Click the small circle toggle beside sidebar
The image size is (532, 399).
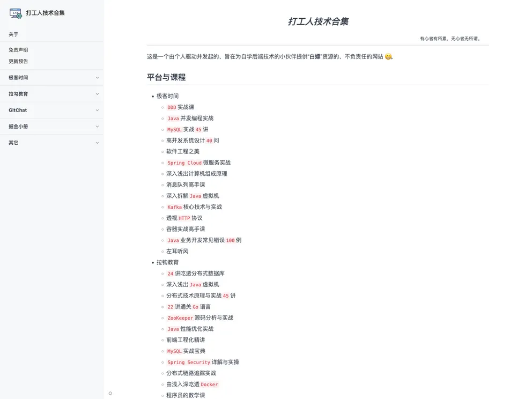point(110,393)
